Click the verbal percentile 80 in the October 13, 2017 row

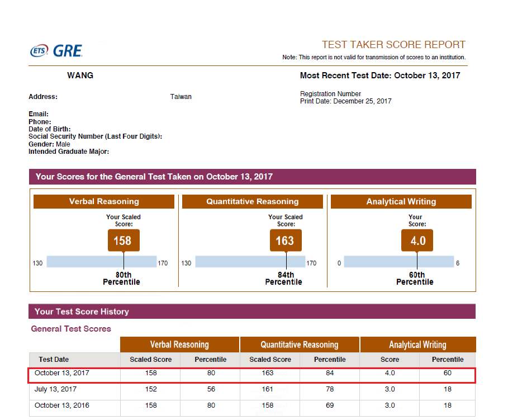[x=211, y=373]
